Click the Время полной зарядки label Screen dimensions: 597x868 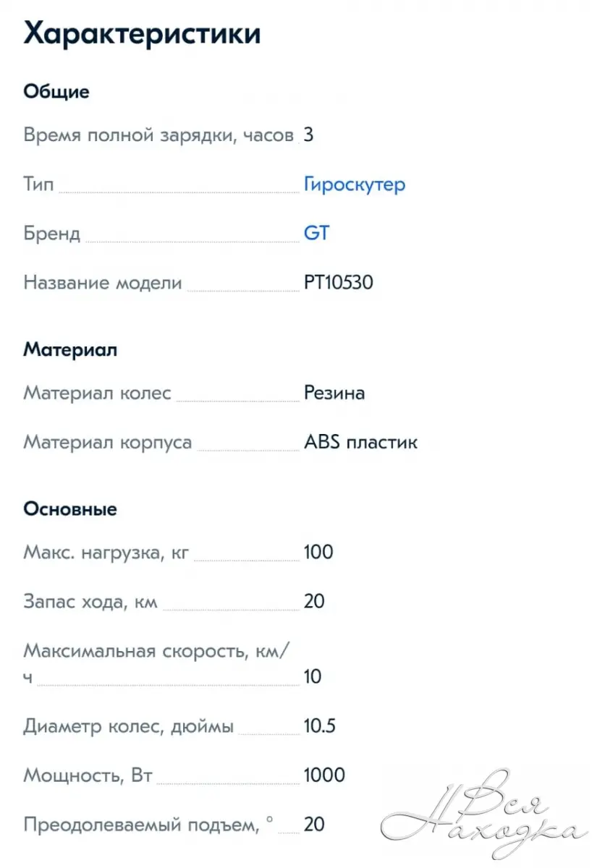pos(158,135)
